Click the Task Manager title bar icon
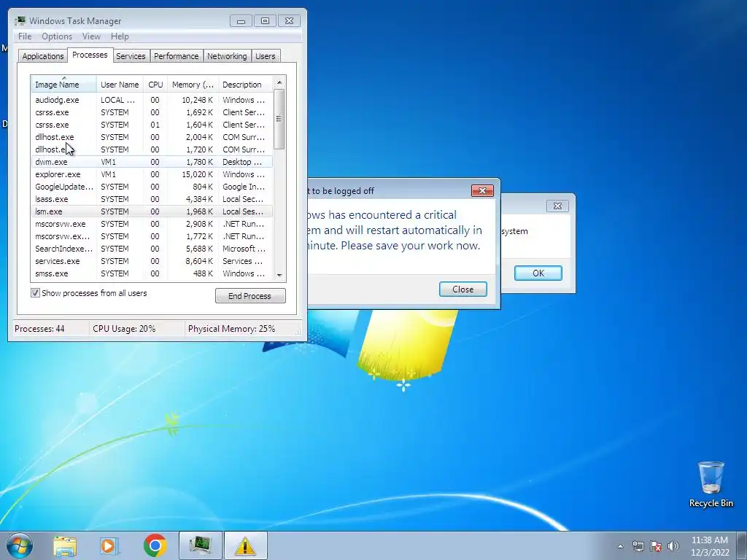 [x=20, y=21]
